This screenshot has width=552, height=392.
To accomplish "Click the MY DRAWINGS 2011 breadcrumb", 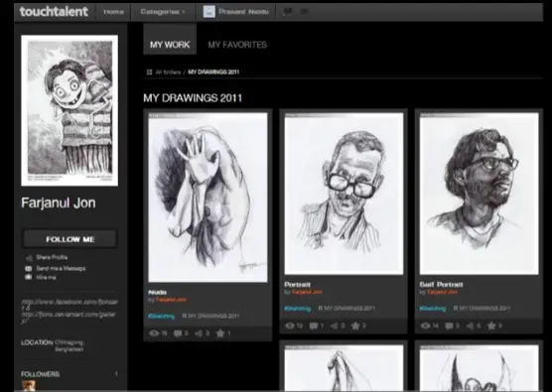I will point(213,72).
